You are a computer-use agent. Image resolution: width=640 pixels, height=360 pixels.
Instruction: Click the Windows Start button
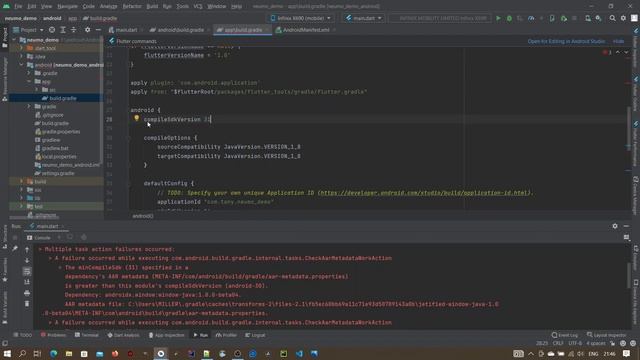7,353
